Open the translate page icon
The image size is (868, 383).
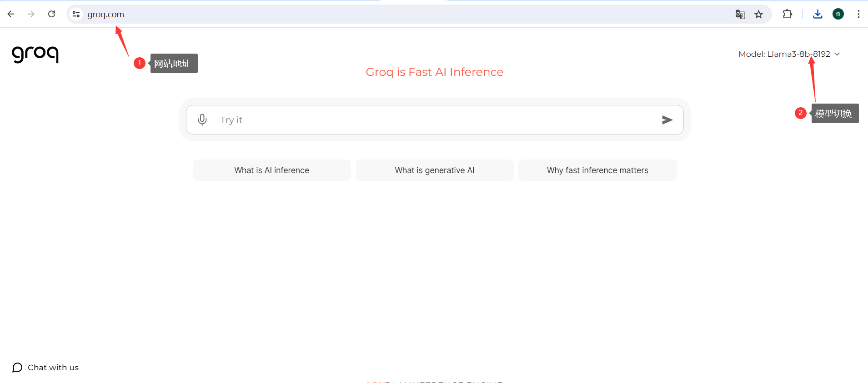(x=740, y=15)
